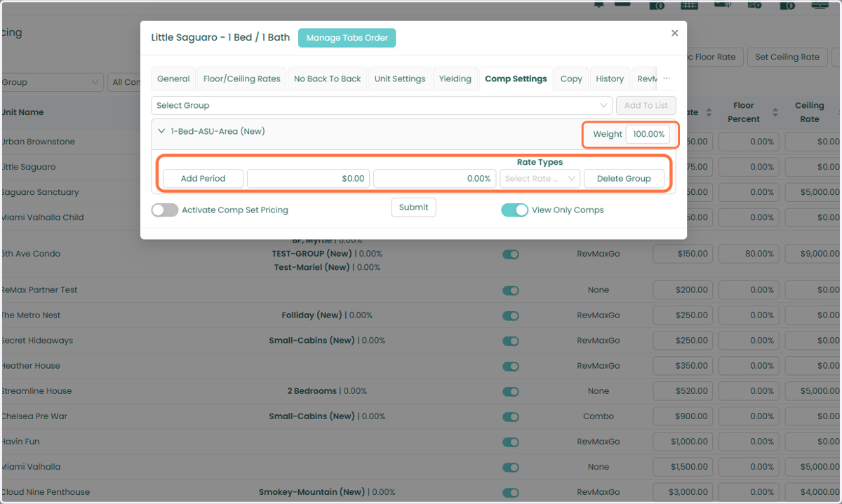Disable the View Only Comps switch
Image resolution: width=842 pixels, height=504 pixels.
click(x=514, y=210)
